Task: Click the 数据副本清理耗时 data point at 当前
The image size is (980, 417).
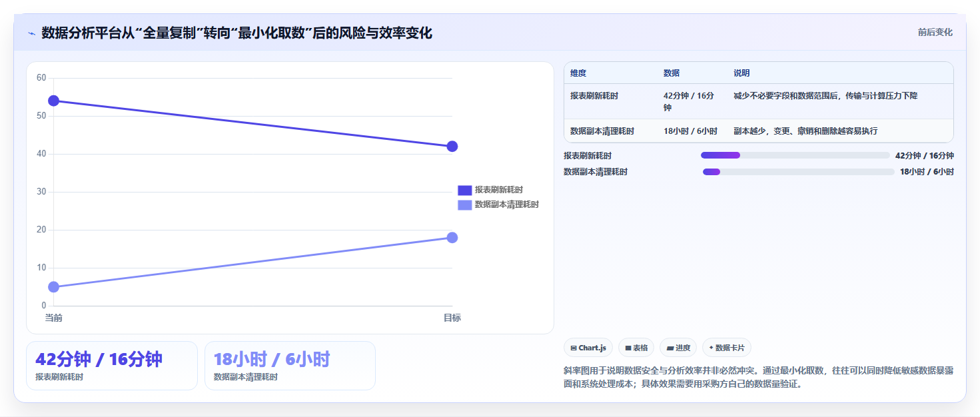Action: pos(54,287)
